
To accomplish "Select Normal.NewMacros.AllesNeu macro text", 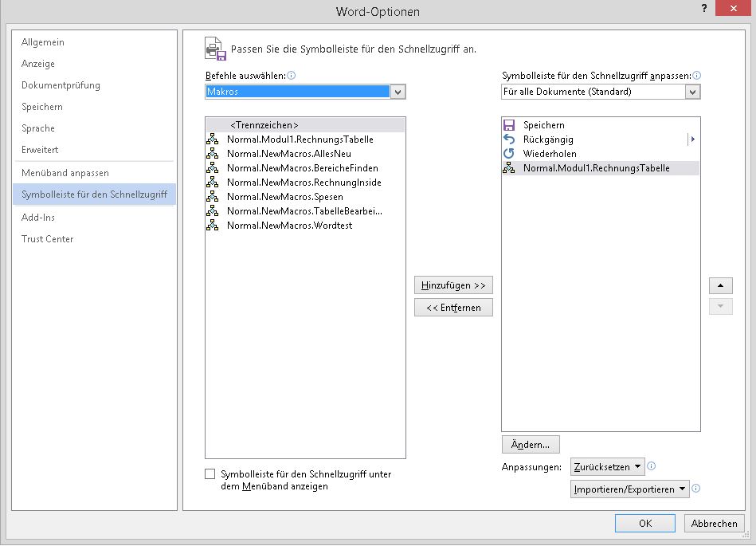I will (x=289, y=154).
